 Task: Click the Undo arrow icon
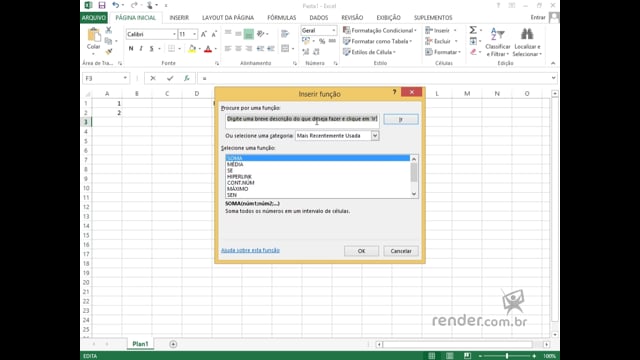tap(116, 5)
